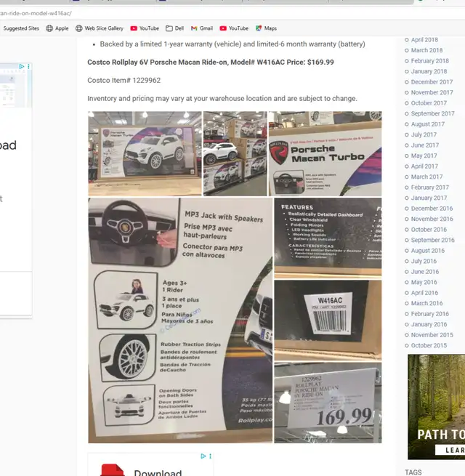
Task: Open the August 2017 archive
Action: click(427, 124)
